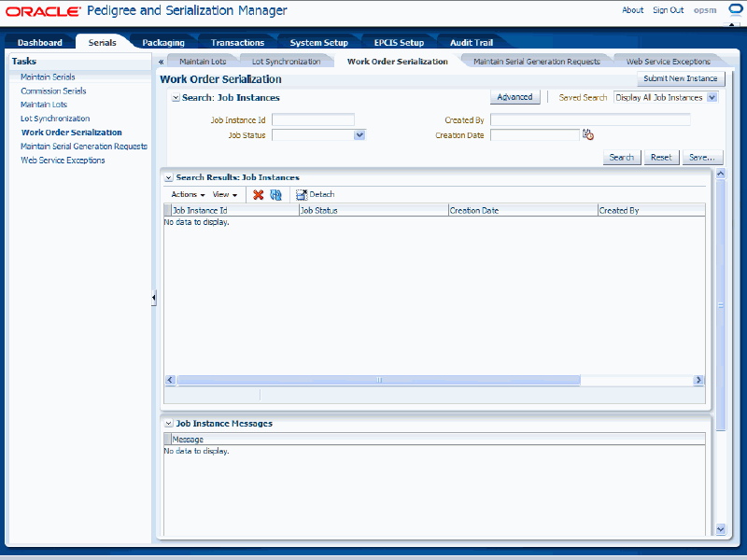Click the Job Instance Id input field
This screenshot has height=560, width=747.
[313, 119]
